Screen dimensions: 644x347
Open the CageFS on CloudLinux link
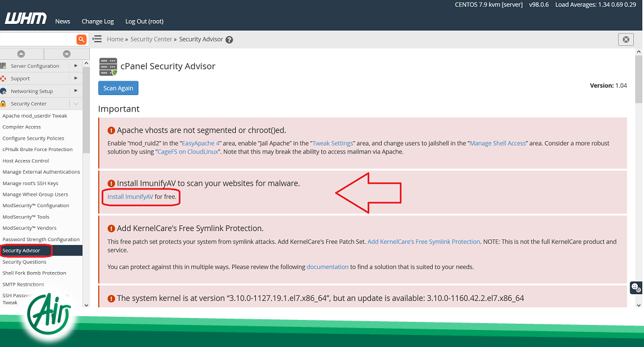click(187, 152)
